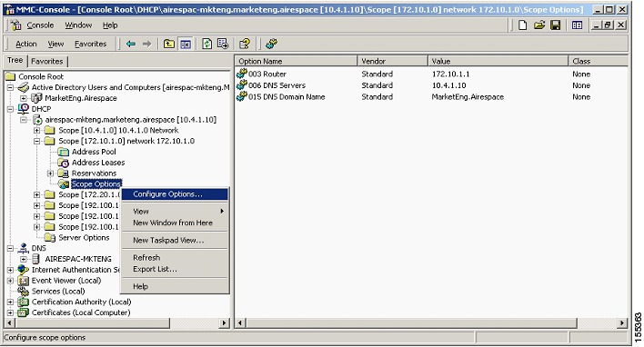Collapse Scope [172.10.1.0] network 172.10.1.0

tap(37, 141)
